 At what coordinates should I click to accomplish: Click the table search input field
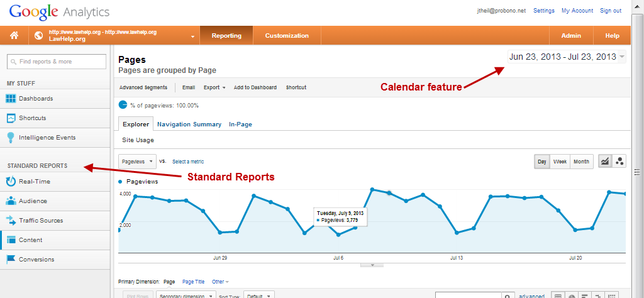point(468,296)
